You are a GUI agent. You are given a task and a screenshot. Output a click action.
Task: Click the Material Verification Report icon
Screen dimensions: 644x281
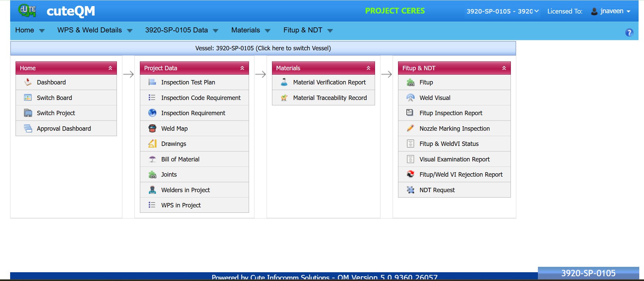284,82
